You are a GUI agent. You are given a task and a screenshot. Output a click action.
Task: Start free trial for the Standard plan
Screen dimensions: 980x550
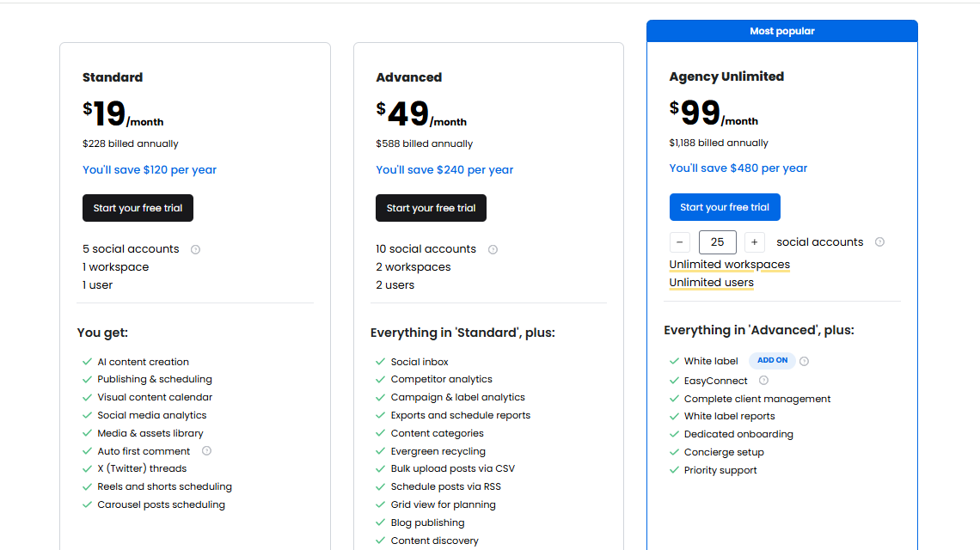[x=138, y=208]
